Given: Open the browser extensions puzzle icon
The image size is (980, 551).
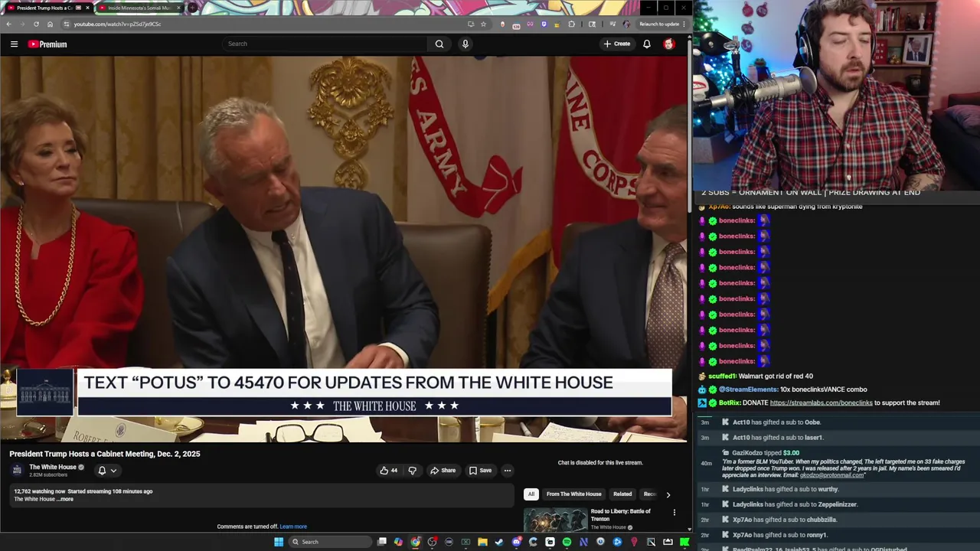Looking at the screenshot, I should 571,24.
